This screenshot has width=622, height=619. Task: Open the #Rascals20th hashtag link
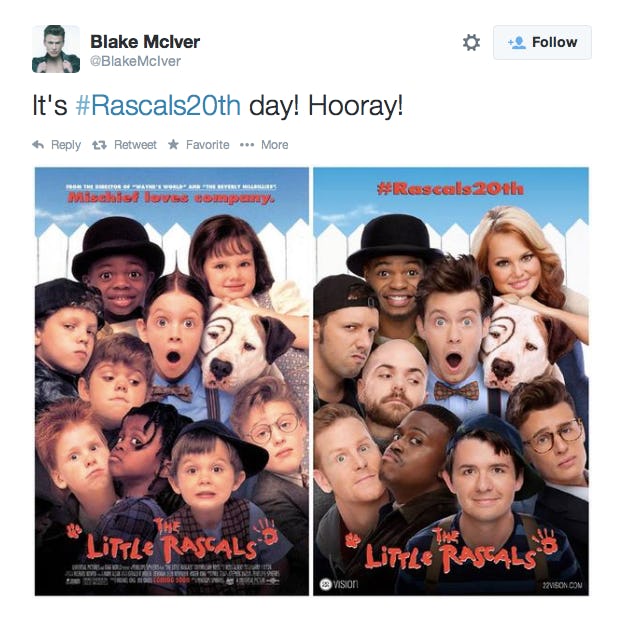point(158,106)
